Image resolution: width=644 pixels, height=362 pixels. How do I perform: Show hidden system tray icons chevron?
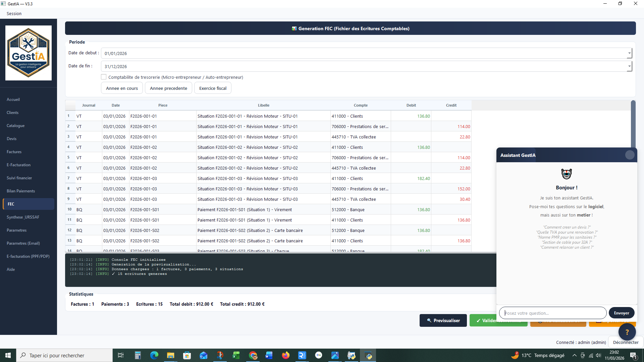[x=574, y=355]
